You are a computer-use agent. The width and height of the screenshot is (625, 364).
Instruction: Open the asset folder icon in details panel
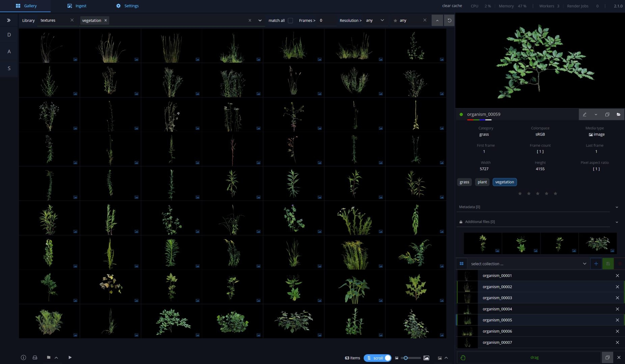(x=619, y=115)
